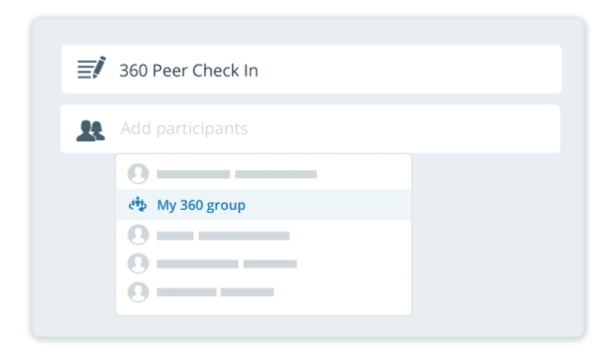The height and width of the screenshot is (364, 607).
Task: Click the second-to-last suggestion's avatar
Action: (x=138, y=264)
